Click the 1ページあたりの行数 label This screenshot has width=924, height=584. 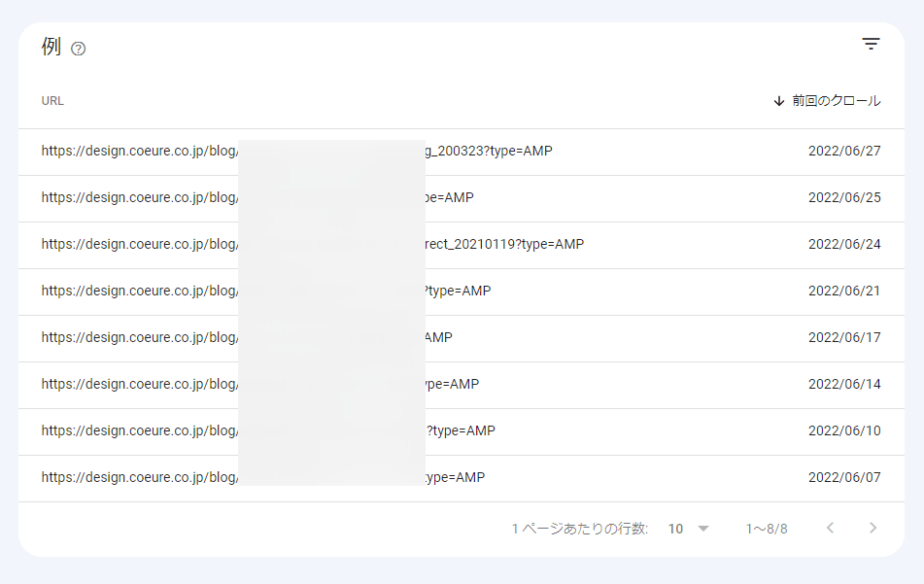(579, 529)
